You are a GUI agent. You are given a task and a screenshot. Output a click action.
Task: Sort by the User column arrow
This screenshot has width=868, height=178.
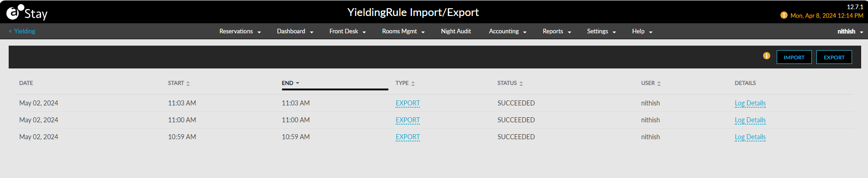point(659,83)
